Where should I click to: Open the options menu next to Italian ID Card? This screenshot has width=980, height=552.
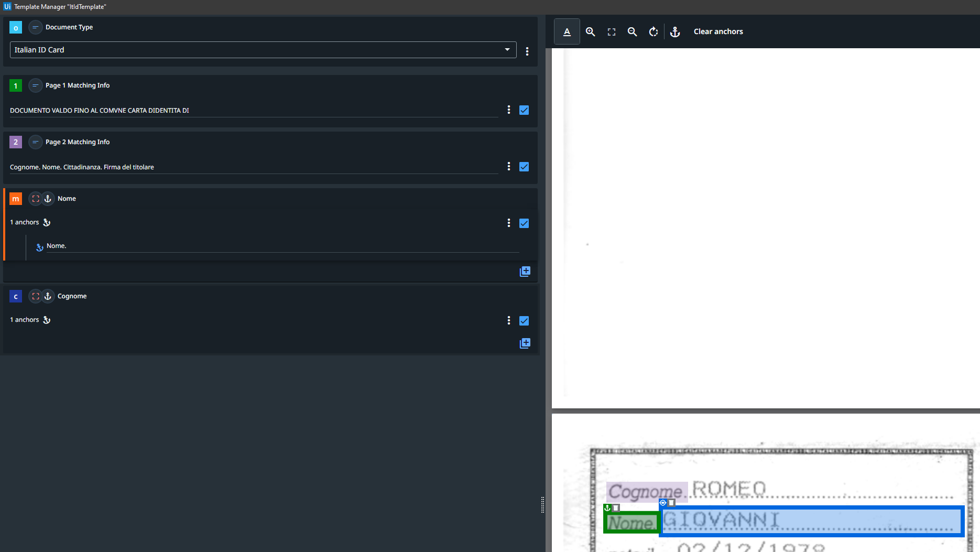click(527, 51)
